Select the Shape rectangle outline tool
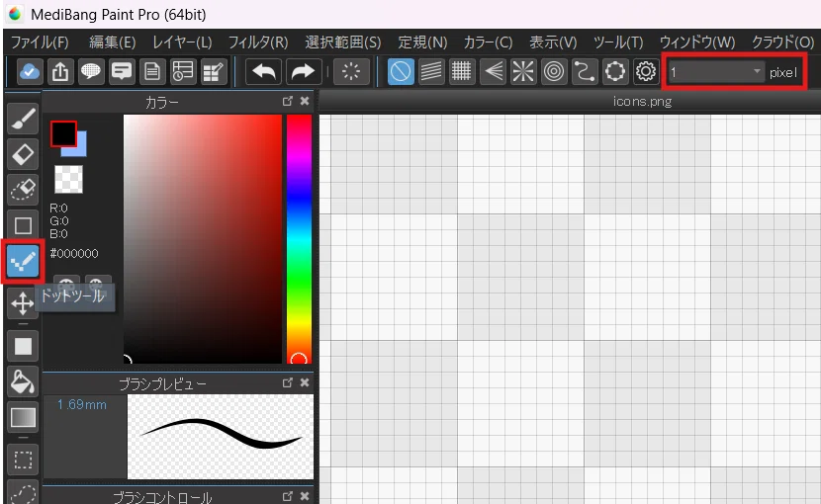Viewport: 821px width, 504px height. 23,225
